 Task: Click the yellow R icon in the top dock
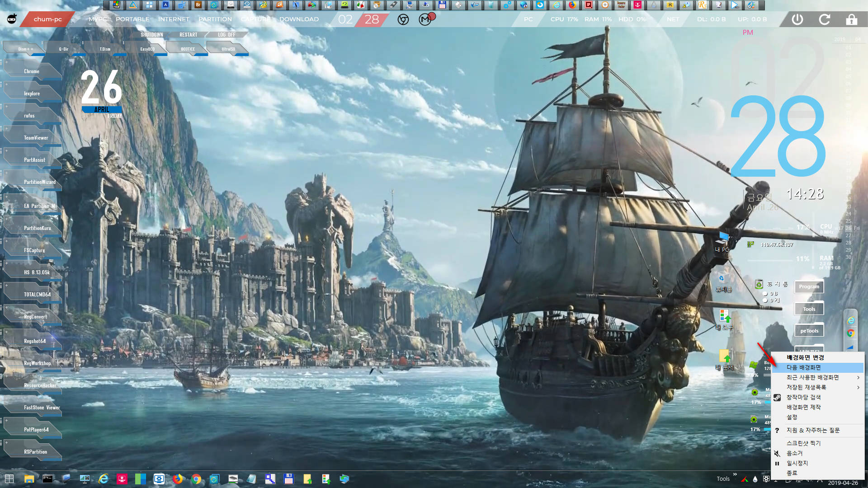[670, 5]
